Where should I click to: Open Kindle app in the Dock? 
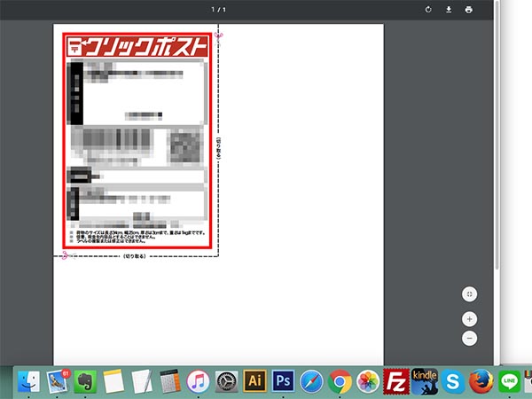pos(425,381)
